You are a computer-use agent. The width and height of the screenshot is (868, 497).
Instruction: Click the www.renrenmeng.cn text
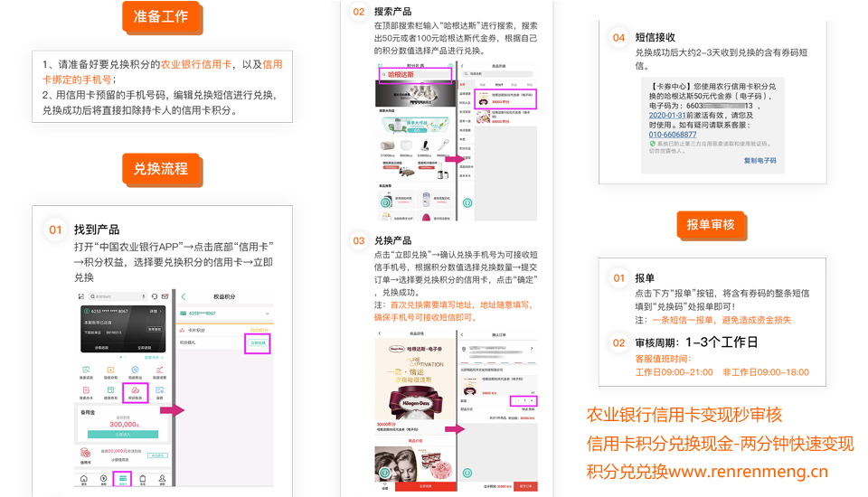(748, 472)
